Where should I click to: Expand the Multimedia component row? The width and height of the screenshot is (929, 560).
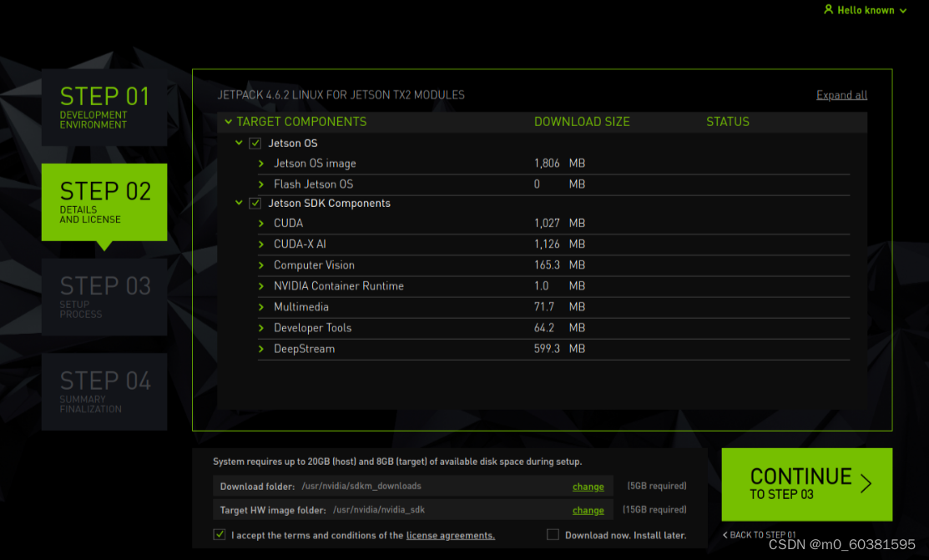click(x=260, y=307)
